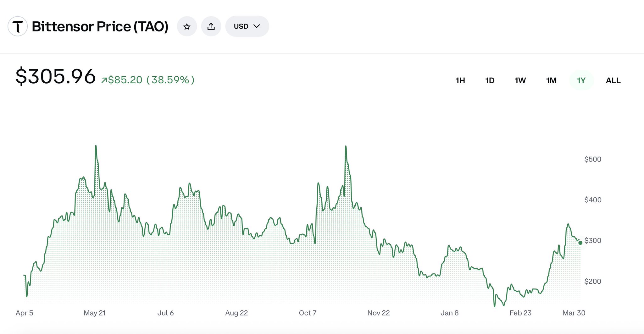Click the $85.20 (38.59%) change text
Screen dimensions: 644x334
pos(151,80)
